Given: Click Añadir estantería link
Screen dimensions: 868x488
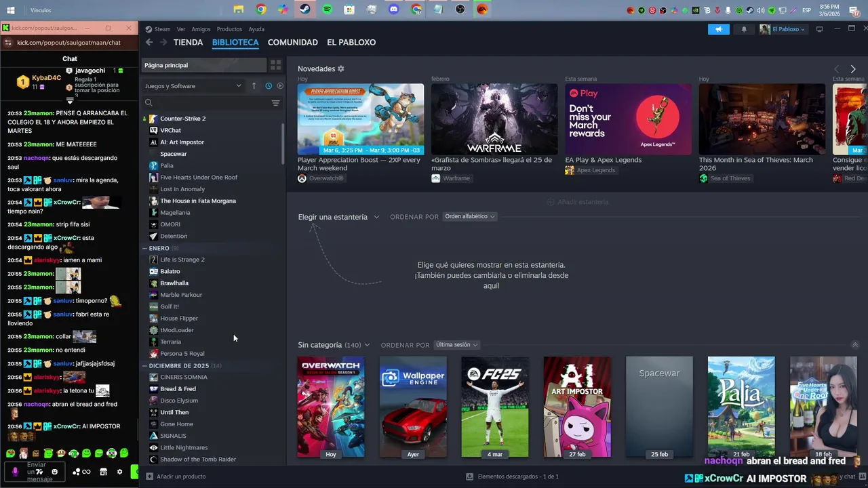Looking at the screenshot, I should 578,202.
